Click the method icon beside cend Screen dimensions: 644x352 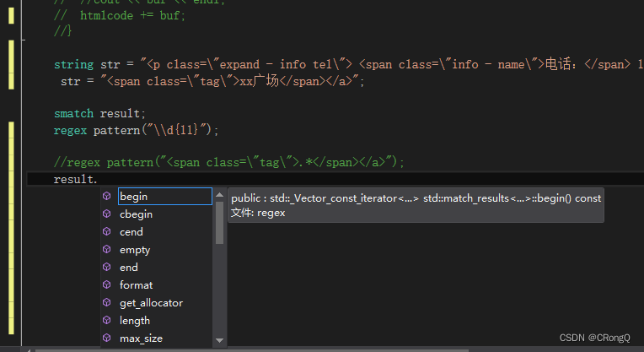(107, 231)
